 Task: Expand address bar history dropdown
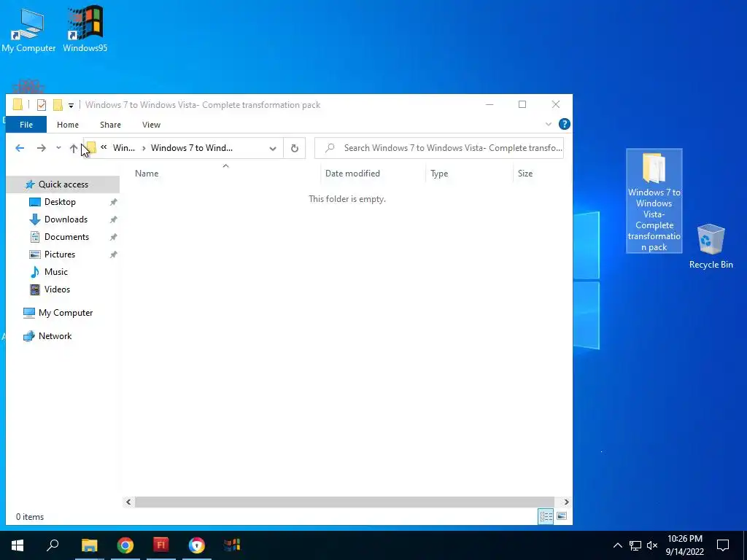(x=273, y=148)
